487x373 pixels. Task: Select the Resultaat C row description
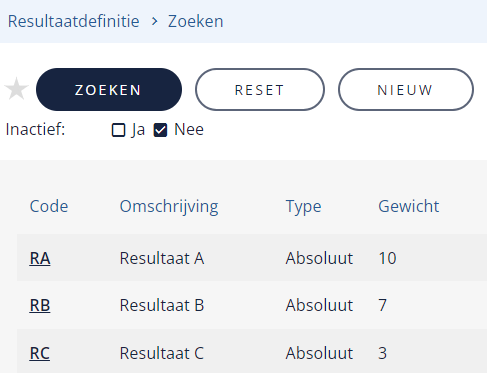[162, 353]
